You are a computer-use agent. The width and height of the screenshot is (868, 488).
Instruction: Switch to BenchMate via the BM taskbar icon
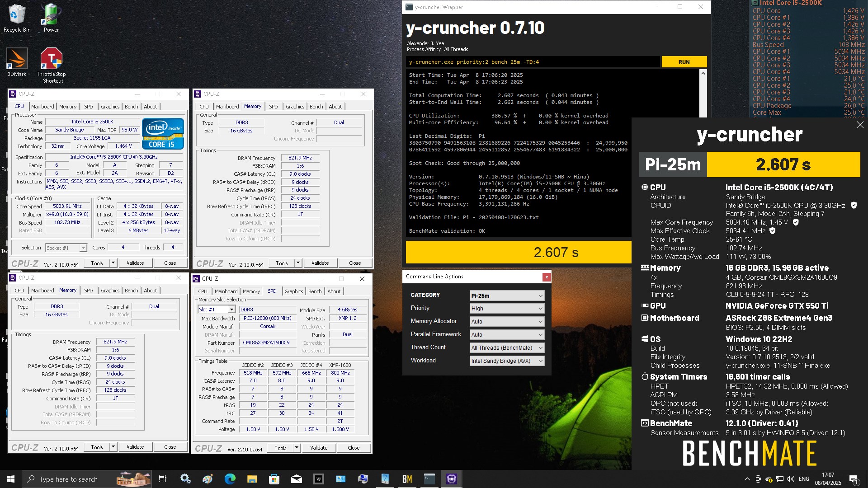click(x=407, y=479)
